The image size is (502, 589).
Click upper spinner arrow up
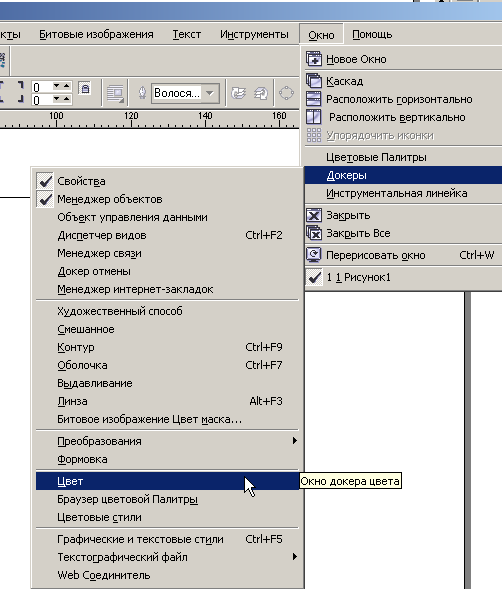67,86
